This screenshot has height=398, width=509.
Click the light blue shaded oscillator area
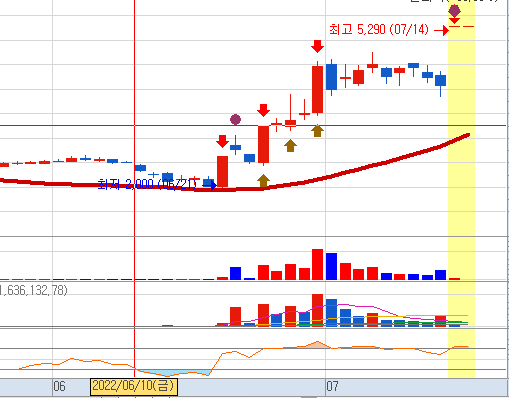173,372
